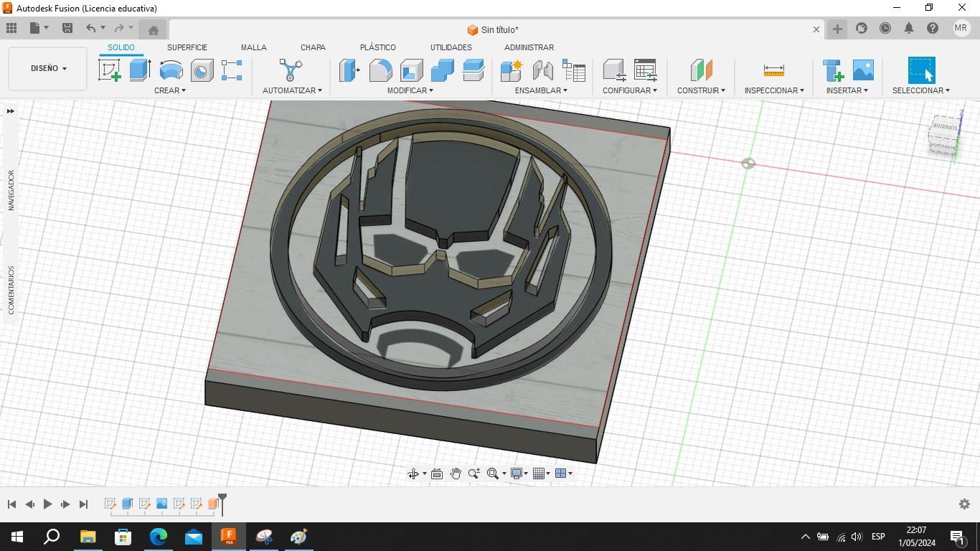Select the Hole tool
The image size is (980, 551).
pyautogui.click(x=202, y=70)
